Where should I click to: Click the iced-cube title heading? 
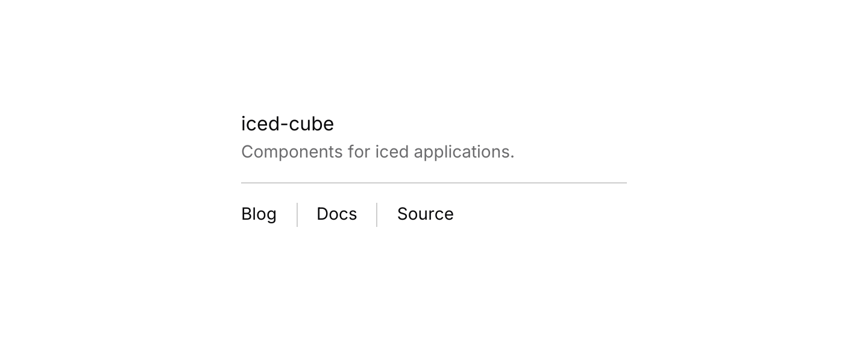[x=288, y=124]
